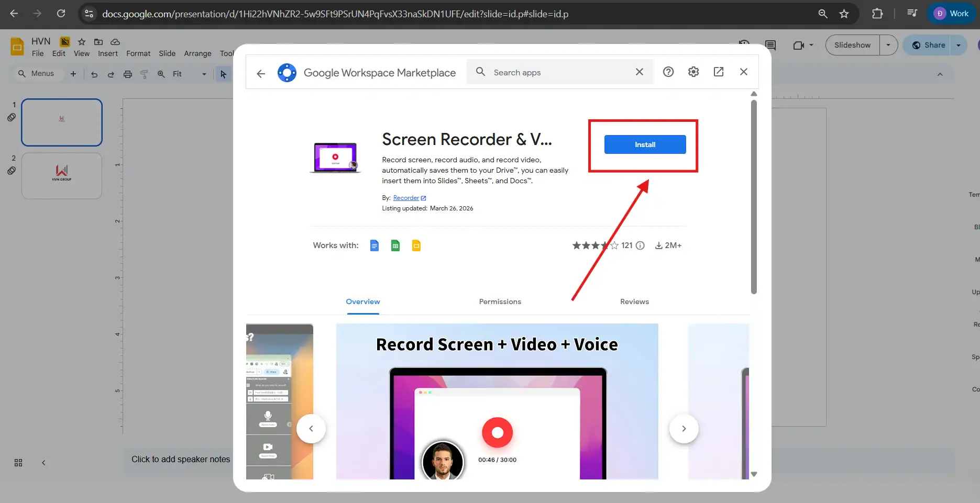
Task: Click the Search apps input field
Action: [x=559, y=72]
